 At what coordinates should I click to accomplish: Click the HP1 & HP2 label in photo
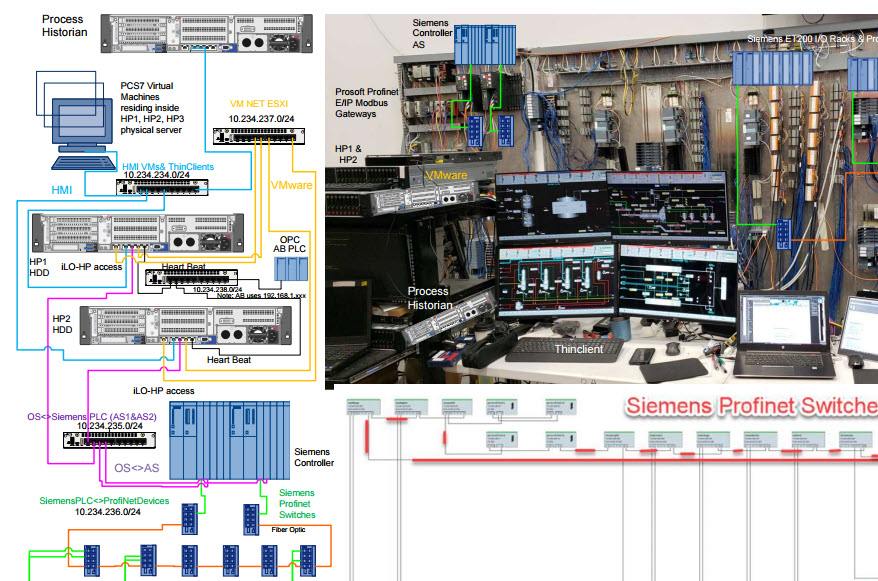point(348,153)
